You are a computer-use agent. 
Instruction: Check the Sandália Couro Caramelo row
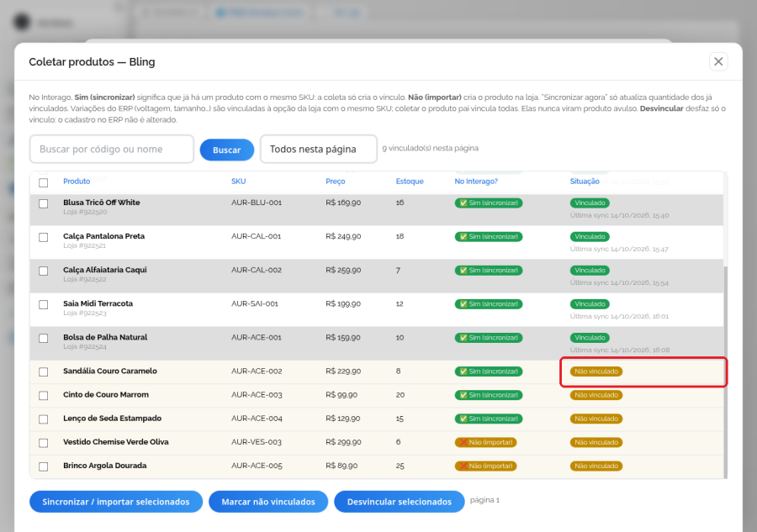[x=44, y=371]
